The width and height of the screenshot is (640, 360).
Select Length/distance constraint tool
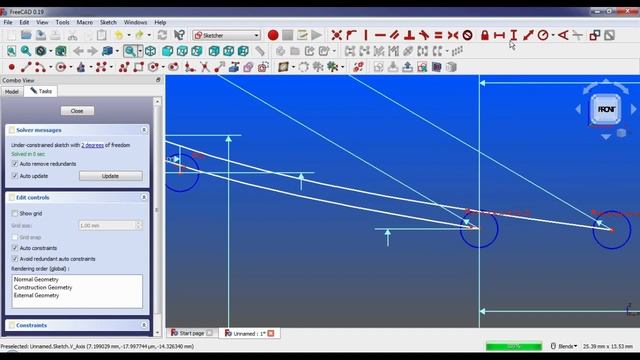point(528,35)
